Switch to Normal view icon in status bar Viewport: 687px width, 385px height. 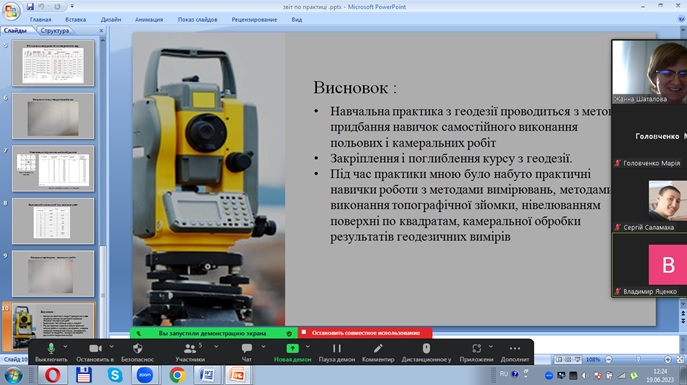tap(559, 360)
